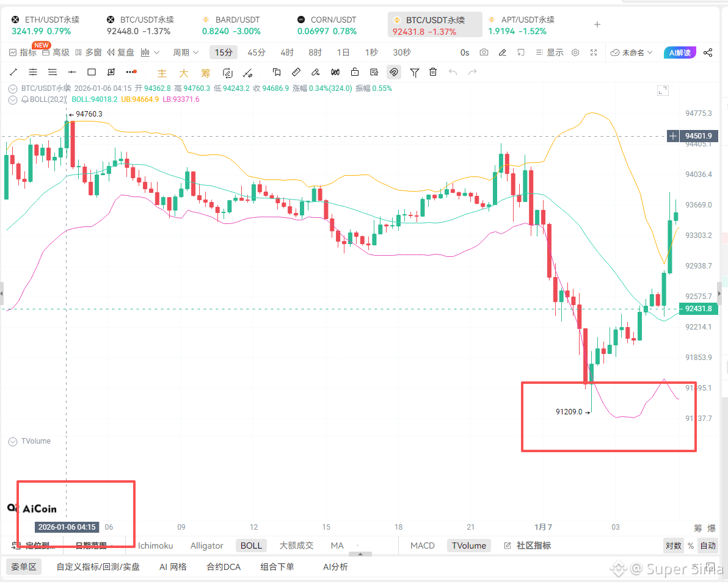Undo the last drawing action

tap(453, 72)
